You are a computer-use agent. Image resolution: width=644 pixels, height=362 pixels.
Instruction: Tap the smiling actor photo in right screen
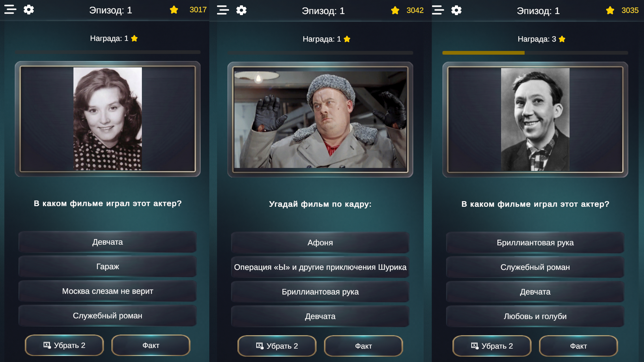[x=535, y=119]
